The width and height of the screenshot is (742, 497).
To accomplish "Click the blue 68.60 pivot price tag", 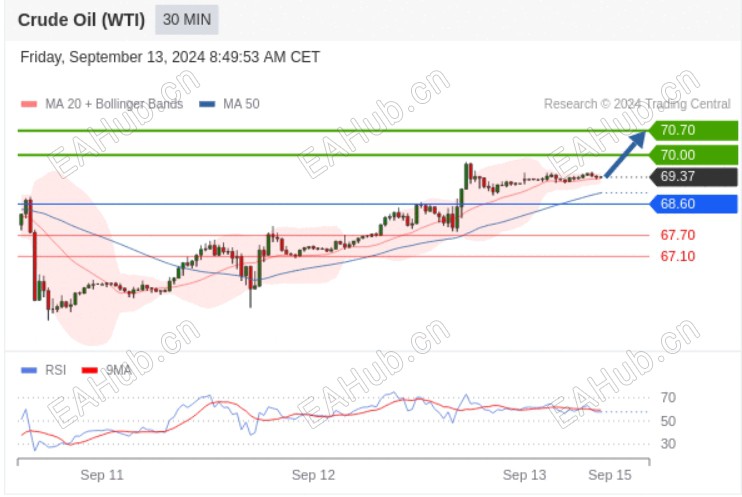I will pyautogui.click(x=694, y=204).
